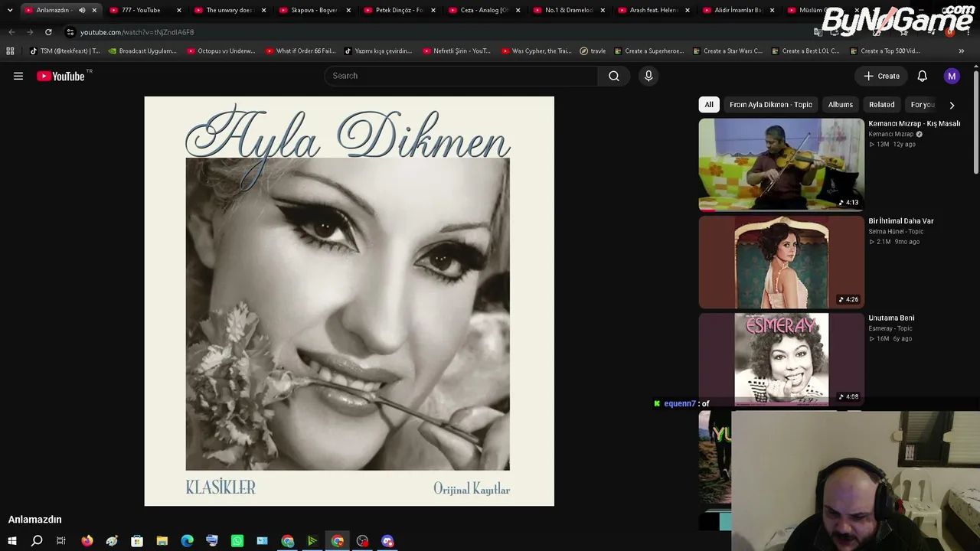Open the Bir İhtimal Daha Var thumbnail
This screenshot has height=551, width=980.
click(x=781, y=262)
